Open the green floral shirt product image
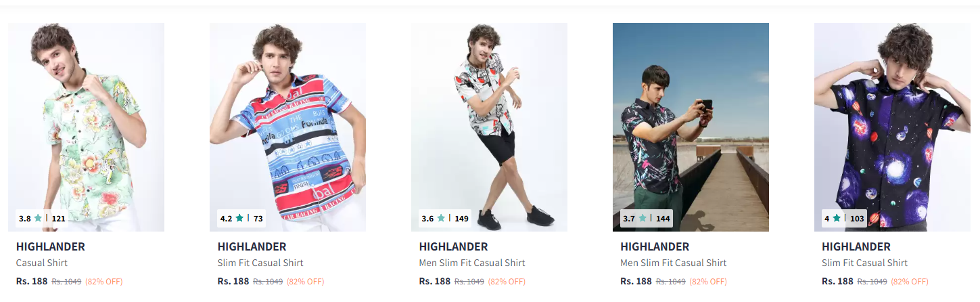Screen dimensions: 980x302 86,127
